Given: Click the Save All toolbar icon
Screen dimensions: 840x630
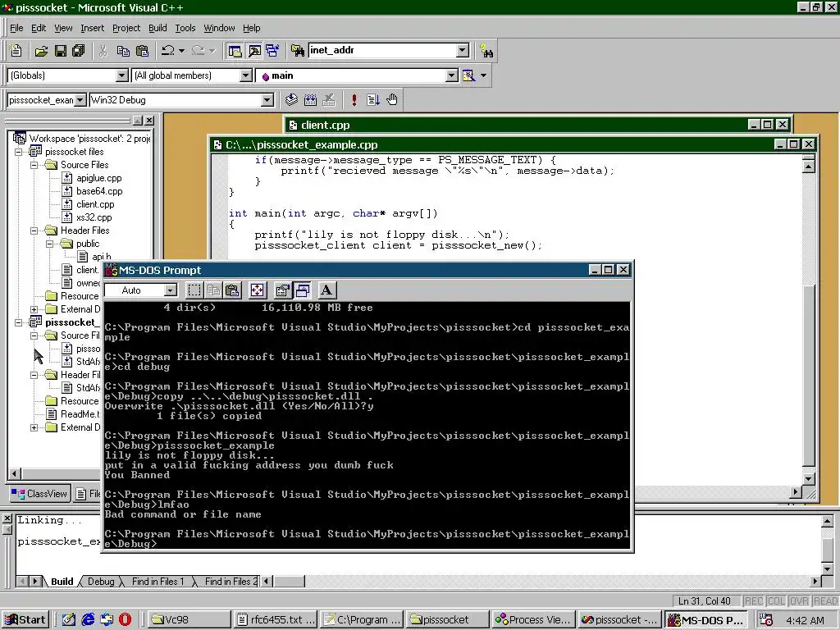Looking at the screenshot, I should pos(78,50).
